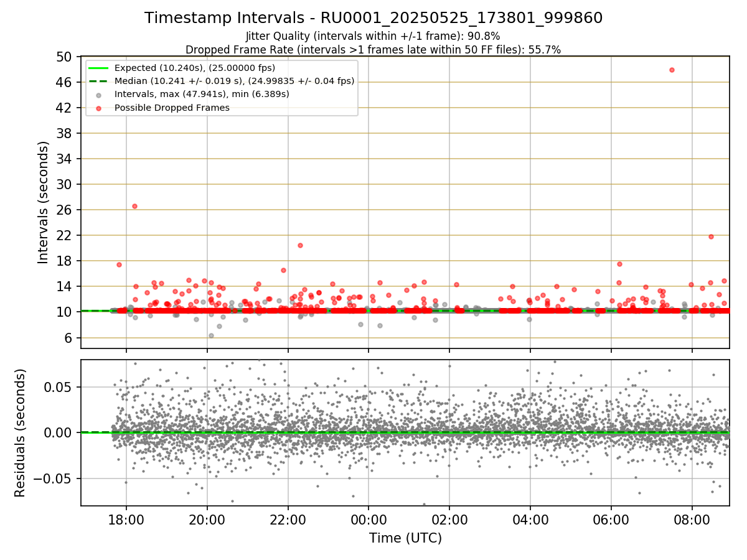This screenshot has width=747, height=560.
Task: Click the 'Residuals (seconds)' y-axis label
Action: (x=20, y=433)
